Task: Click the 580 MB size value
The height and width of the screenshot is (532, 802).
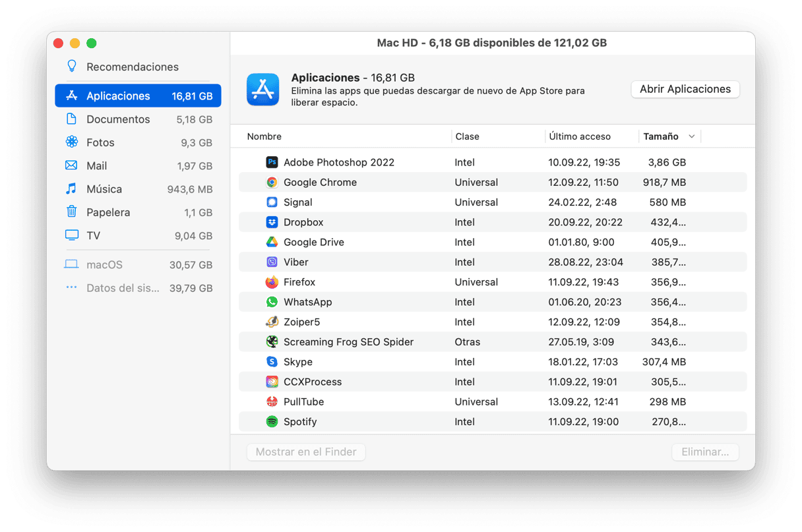Action: click(667, 202)
